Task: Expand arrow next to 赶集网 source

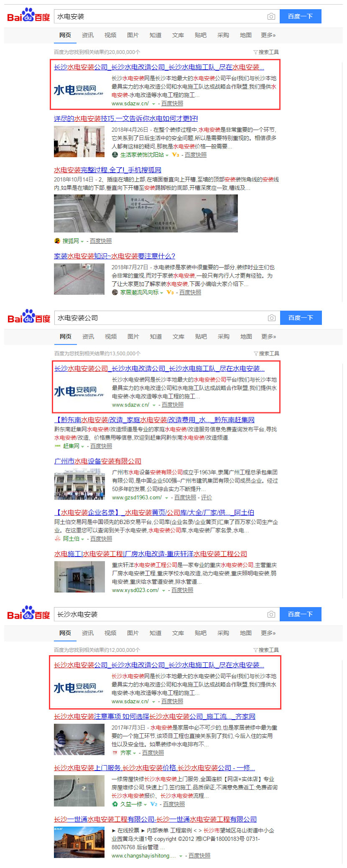Action: click(x=83, y=447)
